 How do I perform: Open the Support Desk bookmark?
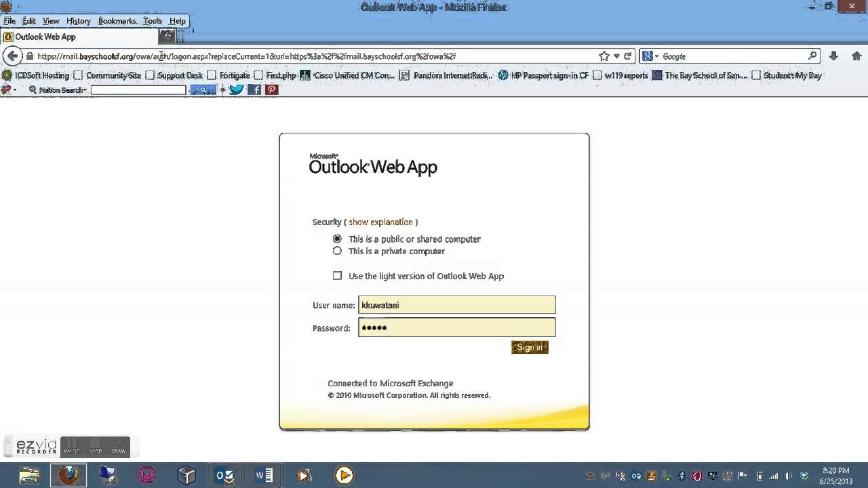pyautogui.click(x=174, y=75)
